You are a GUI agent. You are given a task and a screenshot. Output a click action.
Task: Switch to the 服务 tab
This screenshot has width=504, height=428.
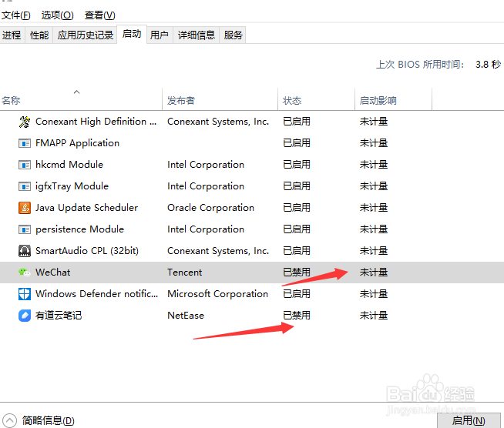[x=233, y=35]
